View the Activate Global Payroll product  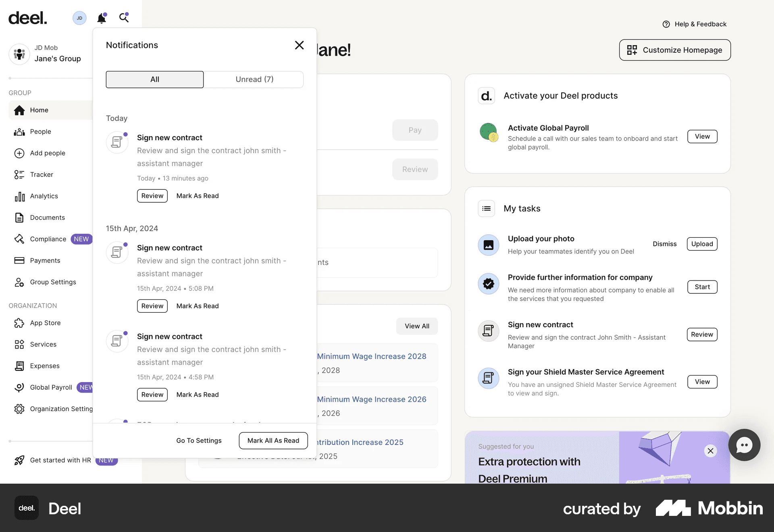(x=702, y=136)
